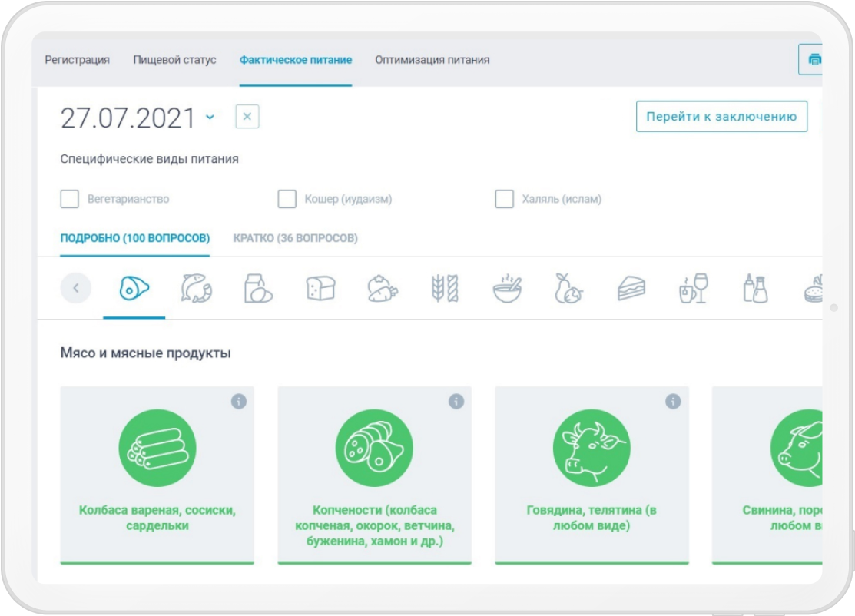Screen dimensions: 855x616
Task: Select the fruits and berries category icon
Action: click(x=568, y=288)
